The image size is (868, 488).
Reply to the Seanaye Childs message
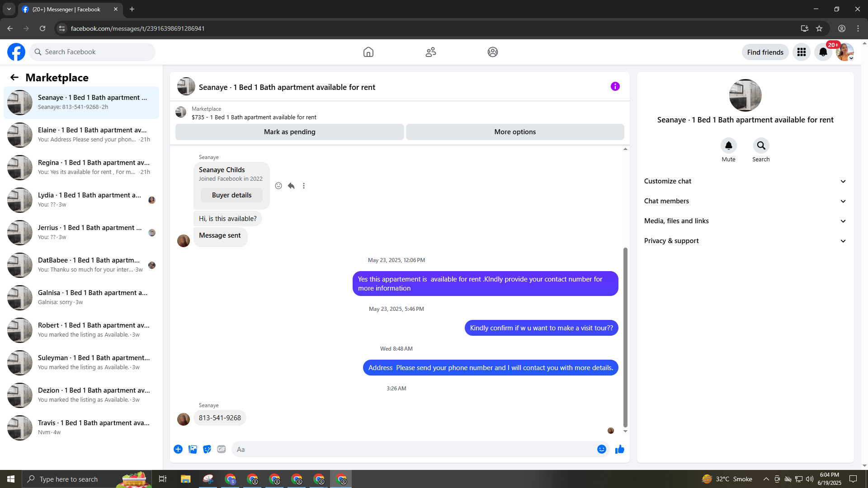tap(291, 186)
